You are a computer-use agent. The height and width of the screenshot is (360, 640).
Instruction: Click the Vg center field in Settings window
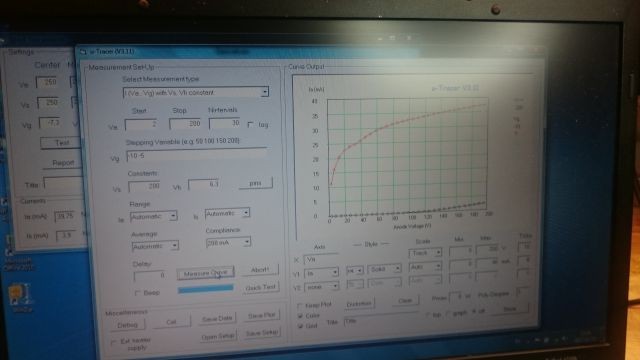(x=51, y=122)
